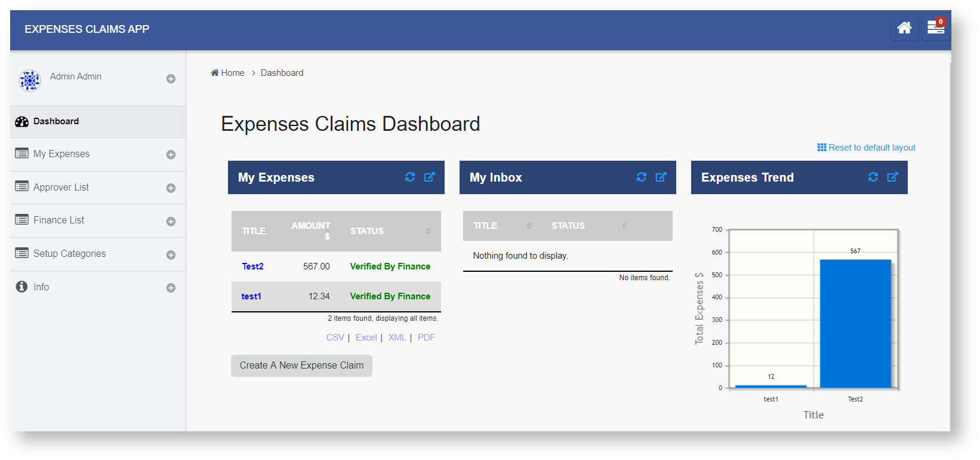Expand the My Expenses sidebar submenu
The height and width of the screenshot is (460, 980).
(171, 155)
